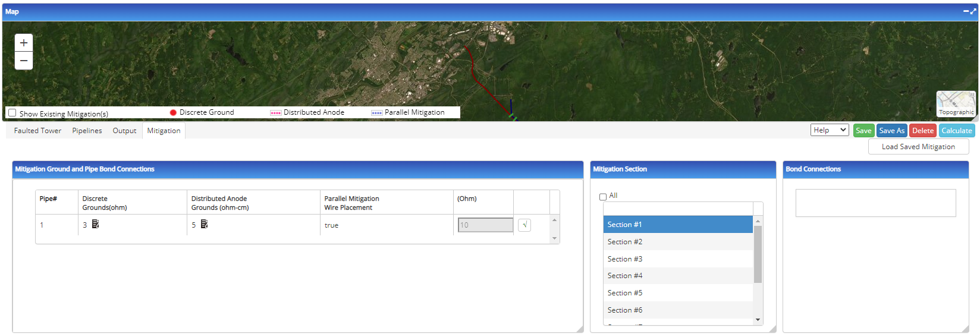980x334 pixels.
Task: Click Load Saved Mitigation button
Action: pyautogui.click(x=918, y=147)
